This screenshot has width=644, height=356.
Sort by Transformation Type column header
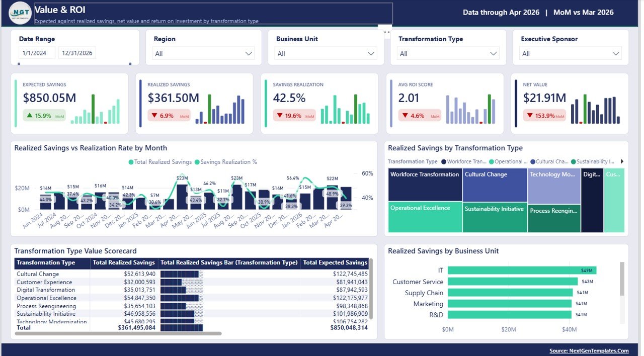(x=52, y=262)
